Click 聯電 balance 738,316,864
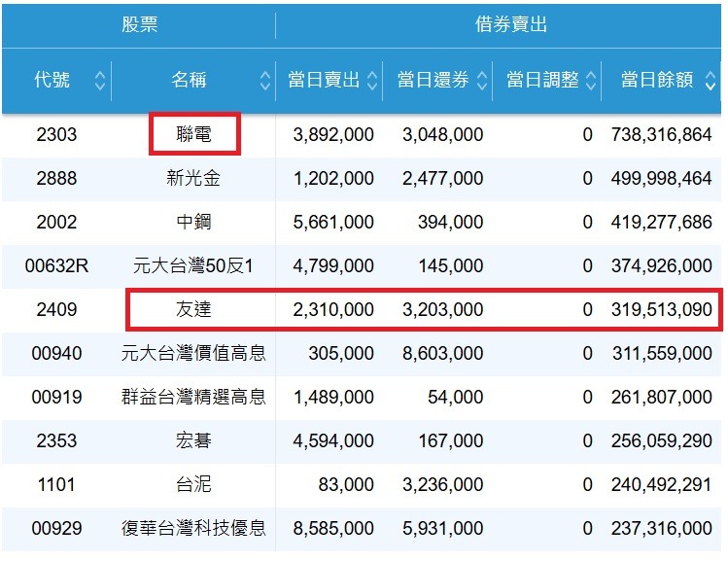Viewport: 728px width, 561px height. [661, 135]
